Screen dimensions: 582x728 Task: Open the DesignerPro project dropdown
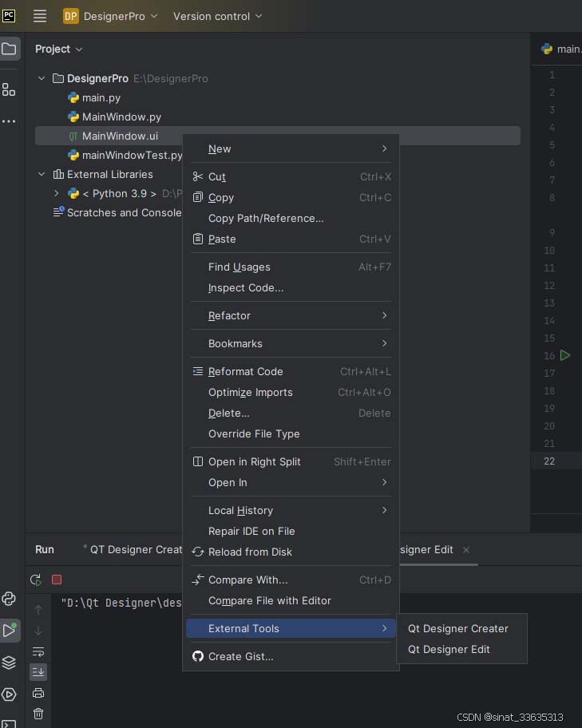pyautogui.click(x=121, y=16)
